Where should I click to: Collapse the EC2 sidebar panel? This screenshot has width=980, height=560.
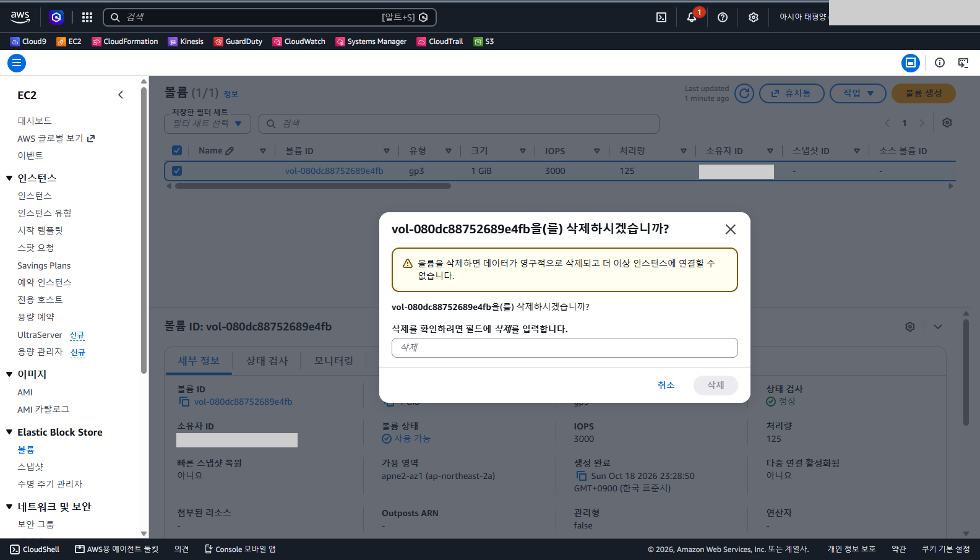(121, 95)
